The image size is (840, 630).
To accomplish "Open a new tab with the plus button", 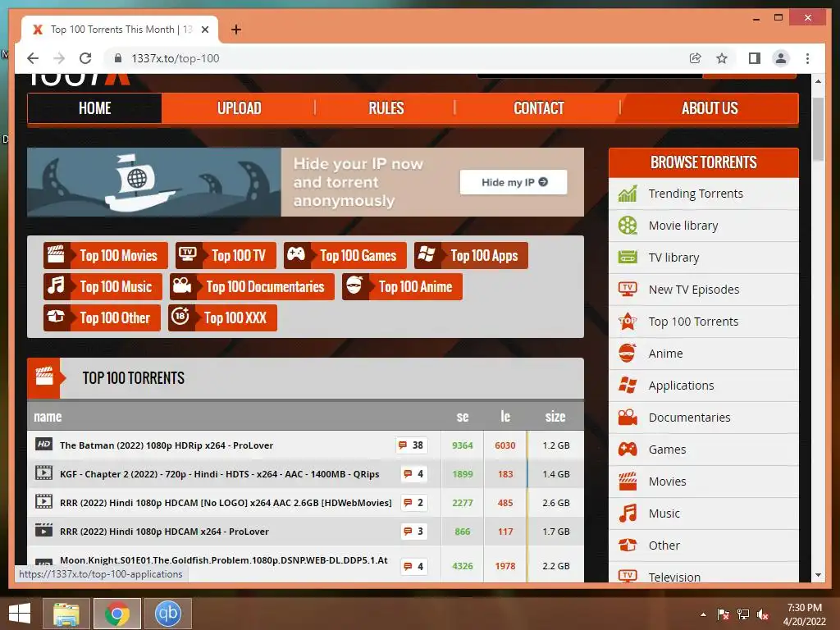I will point(235,30).
